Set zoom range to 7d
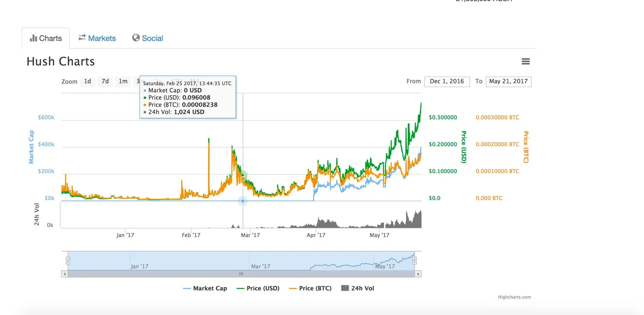This screenshot has height=315, width=644. pos(105,81)
